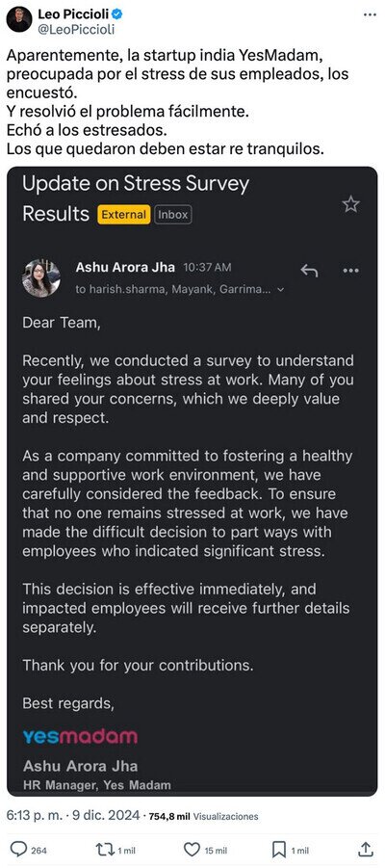Screen dimensions: 385x868
Task: Expand the email recipients list chevron
Action: point(280,290)
